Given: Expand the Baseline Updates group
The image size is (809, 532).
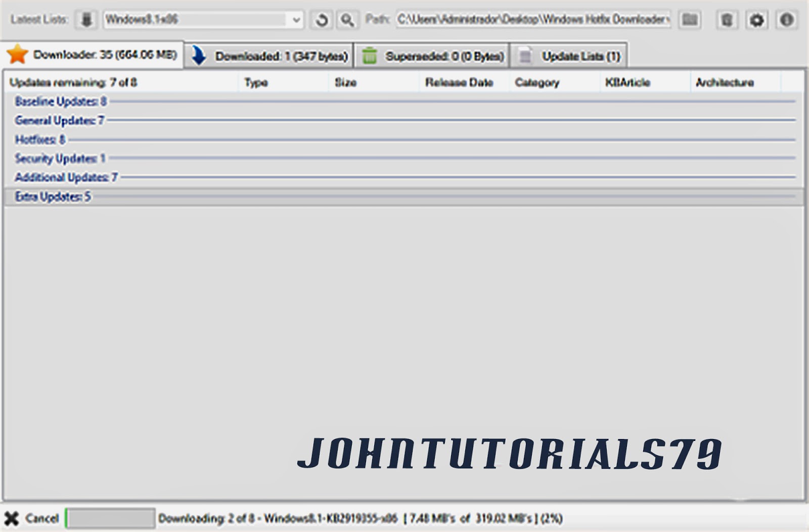Looking at the screenshot, I should pyautogui.click(x=58, y=102).
